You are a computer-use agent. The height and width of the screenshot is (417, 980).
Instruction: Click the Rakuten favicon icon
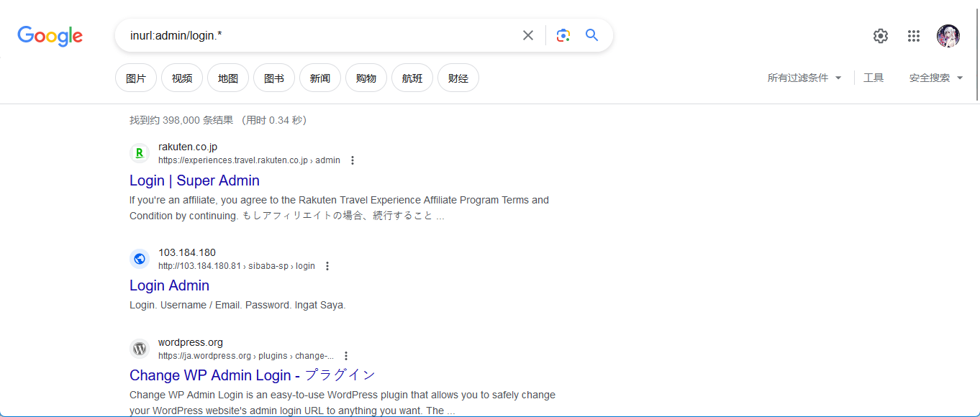coord(140,153)
